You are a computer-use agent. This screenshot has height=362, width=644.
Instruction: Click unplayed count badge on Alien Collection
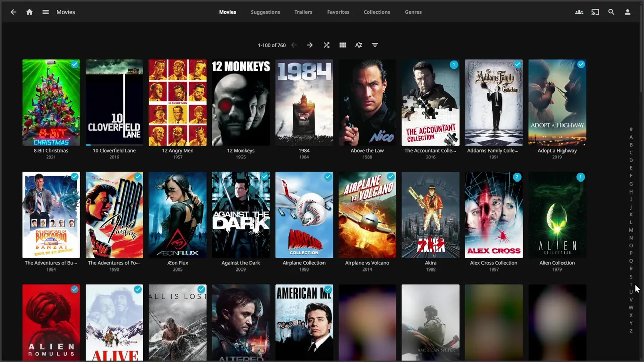pyautogui.click(x=581, y=177)
